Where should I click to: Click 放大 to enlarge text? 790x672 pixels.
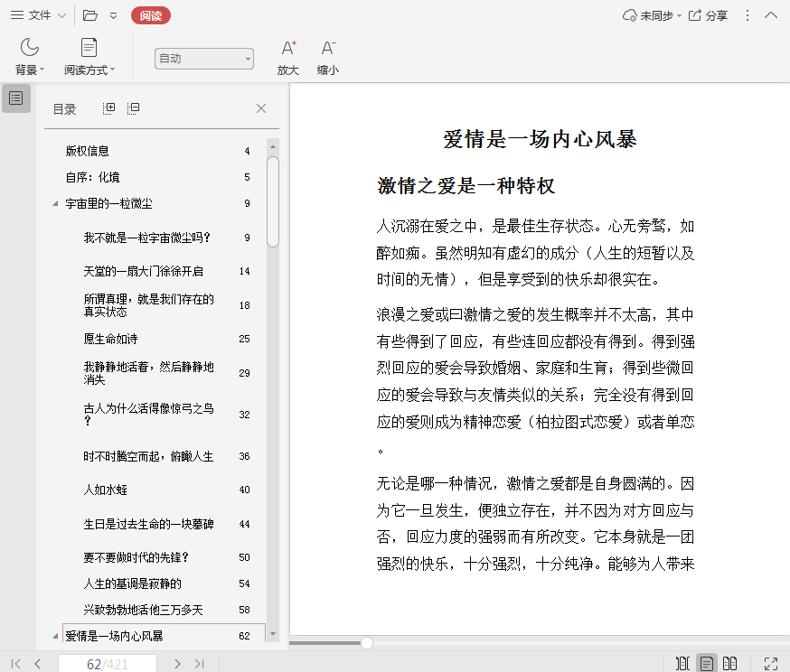[288, 58]
